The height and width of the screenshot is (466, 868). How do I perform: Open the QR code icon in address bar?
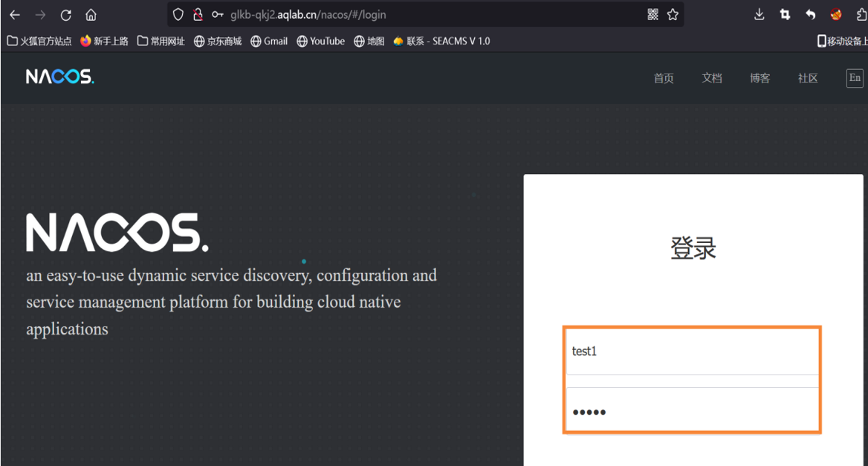click(x=652, y=14)
